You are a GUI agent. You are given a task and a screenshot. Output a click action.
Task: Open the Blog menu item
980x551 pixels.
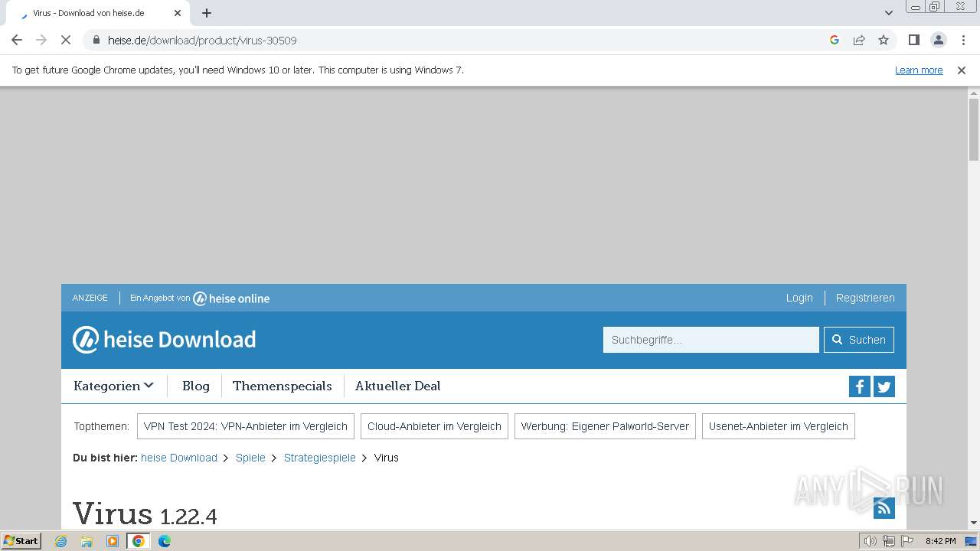point(196,386)
